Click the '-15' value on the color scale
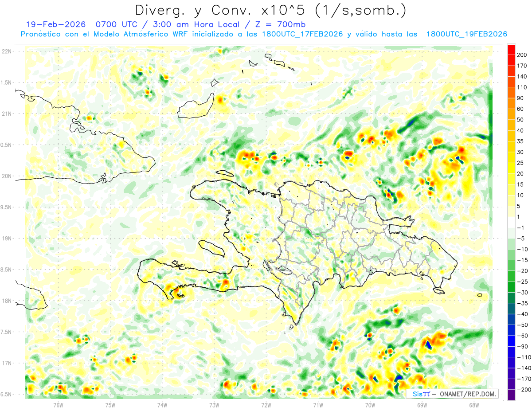This screenshot has width=532, height=411. point(522,260)
